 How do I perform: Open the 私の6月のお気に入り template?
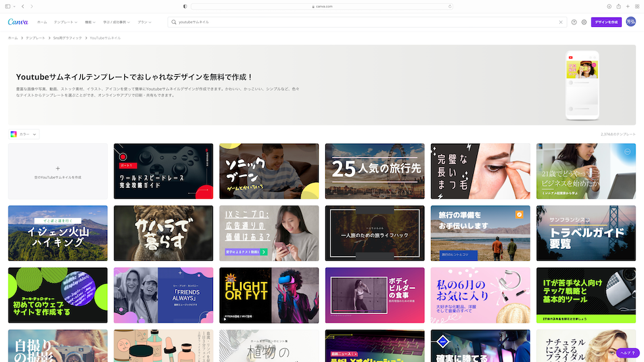coord(480,295)
